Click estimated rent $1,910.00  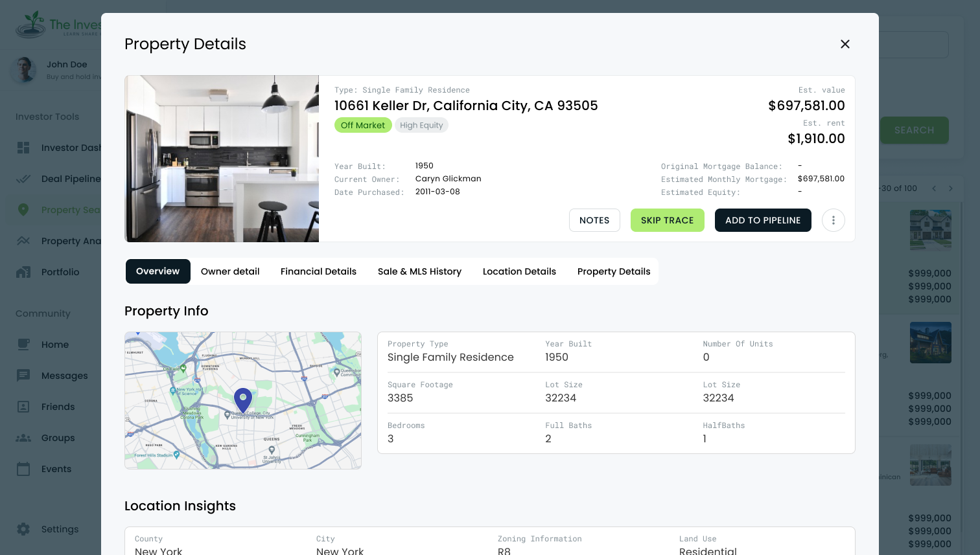(x=816, y=139)
